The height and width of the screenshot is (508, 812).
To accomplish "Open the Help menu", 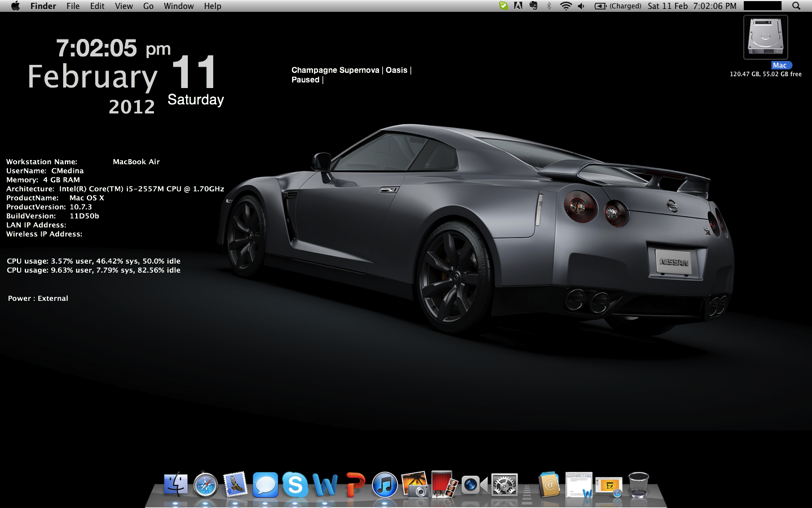I will tap(213, 6).
